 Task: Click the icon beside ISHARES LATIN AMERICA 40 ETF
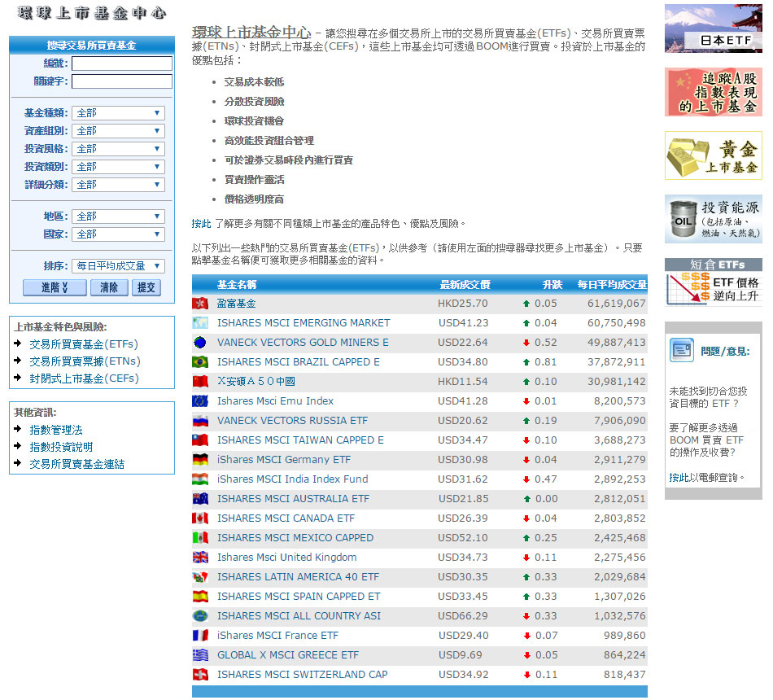[200, 576]
